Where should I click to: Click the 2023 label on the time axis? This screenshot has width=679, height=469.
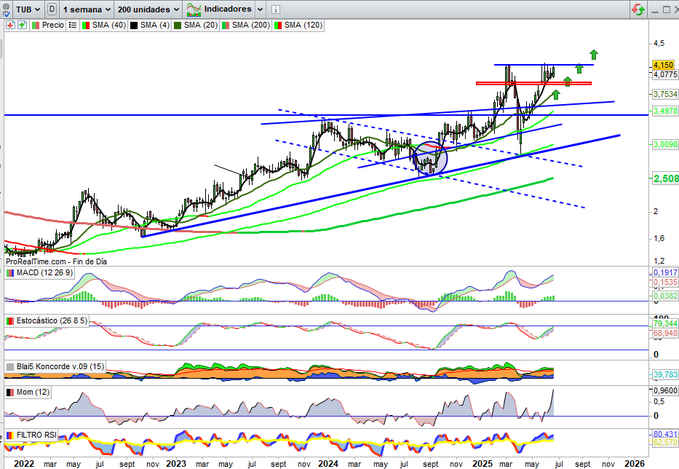tap(176, 463)
